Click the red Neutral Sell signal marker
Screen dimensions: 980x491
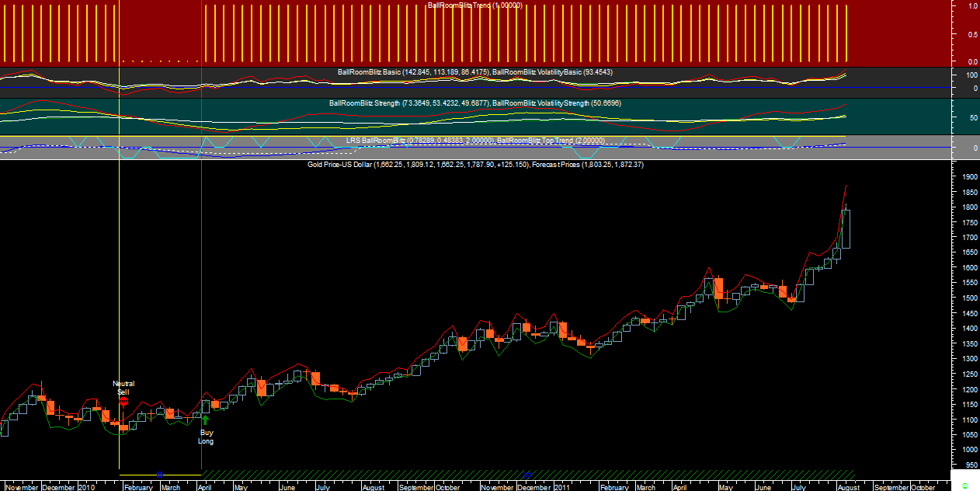click(123, 402)
